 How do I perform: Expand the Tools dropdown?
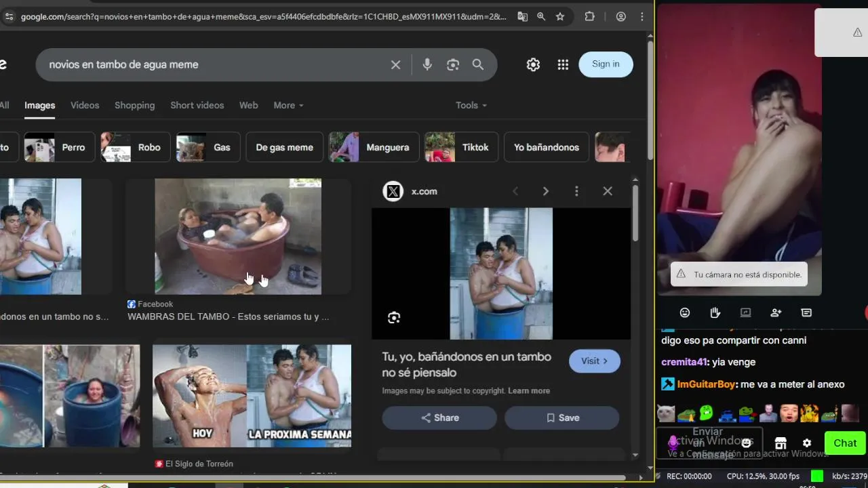471,105
